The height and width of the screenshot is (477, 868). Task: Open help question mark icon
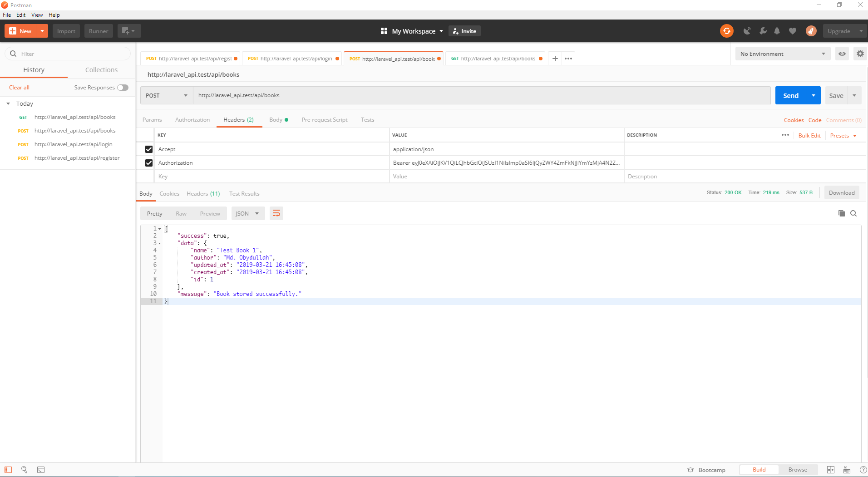[x=863, y=470]
